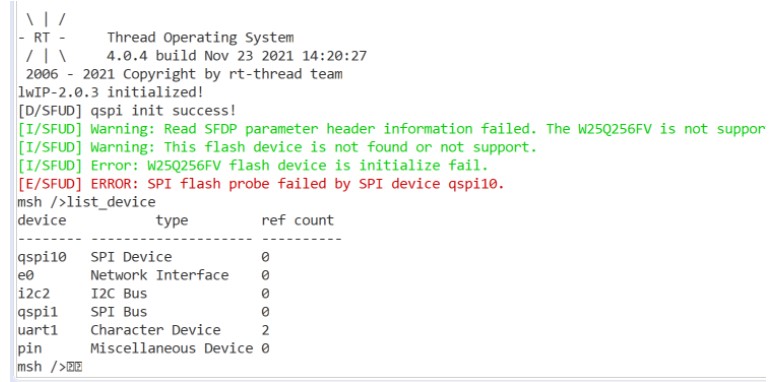779x382 pixels.
Task: Click the 'device' column header
Action: point(42,220)
